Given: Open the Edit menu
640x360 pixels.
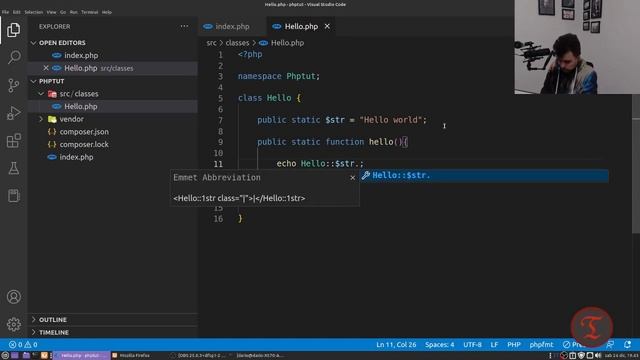Looking at the screenshot, I should (17, 12).
